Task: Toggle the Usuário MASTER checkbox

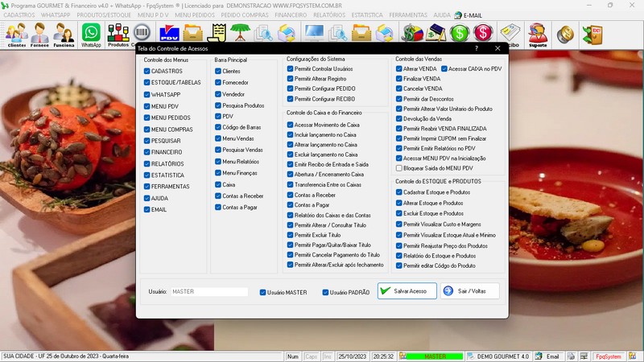Action: coord(263,292)
